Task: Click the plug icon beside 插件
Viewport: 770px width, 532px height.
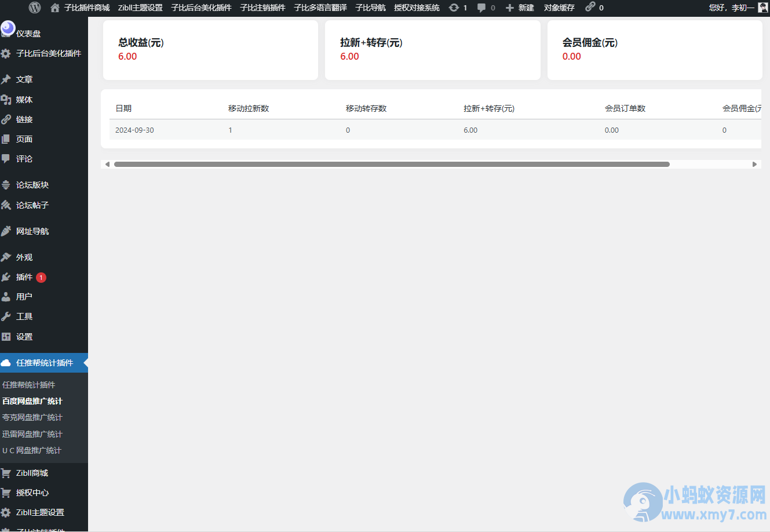Action: 6,277
